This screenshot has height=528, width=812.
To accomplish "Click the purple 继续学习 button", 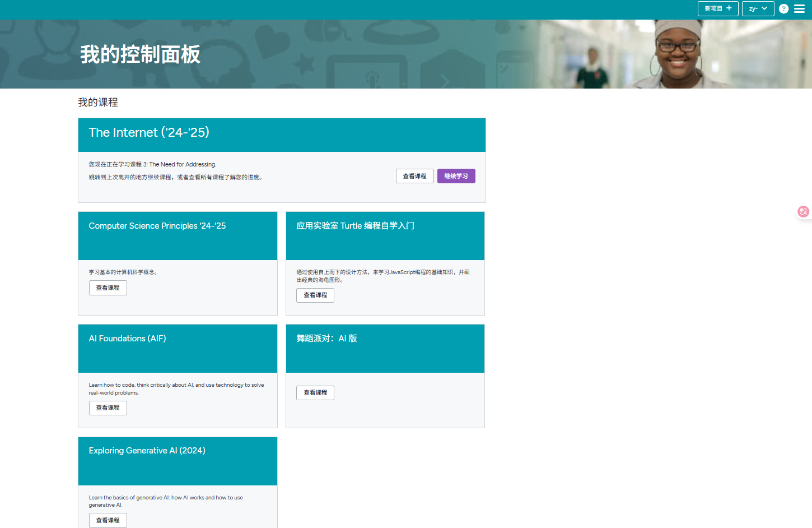I will pos(456,176).
